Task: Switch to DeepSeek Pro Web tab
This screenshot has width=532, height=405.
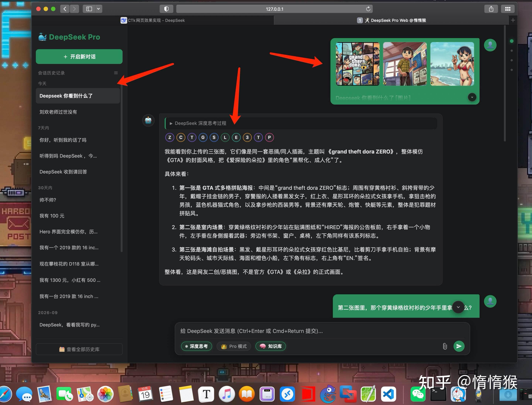Action: click(x=391, y=20)
